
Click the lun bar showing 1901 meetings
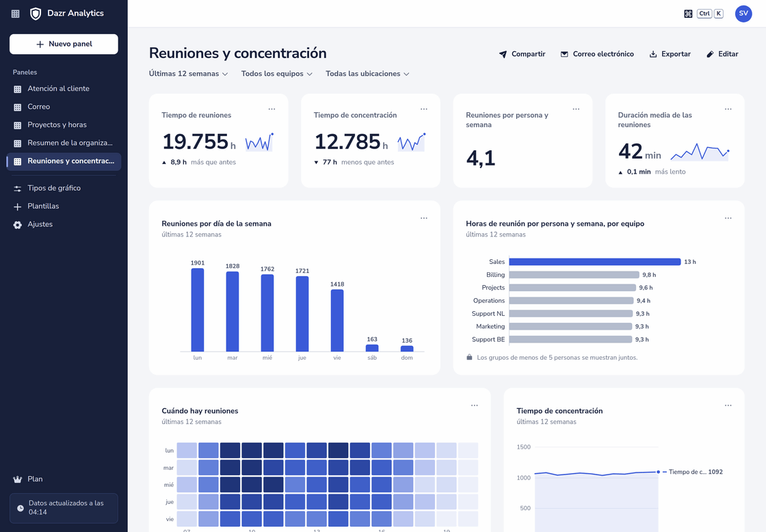click(198, 310)
